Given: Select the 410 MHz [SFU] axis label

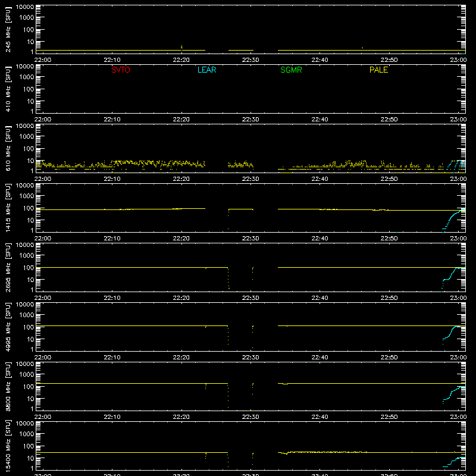Looking at the screenshot, I should (8, 89).
